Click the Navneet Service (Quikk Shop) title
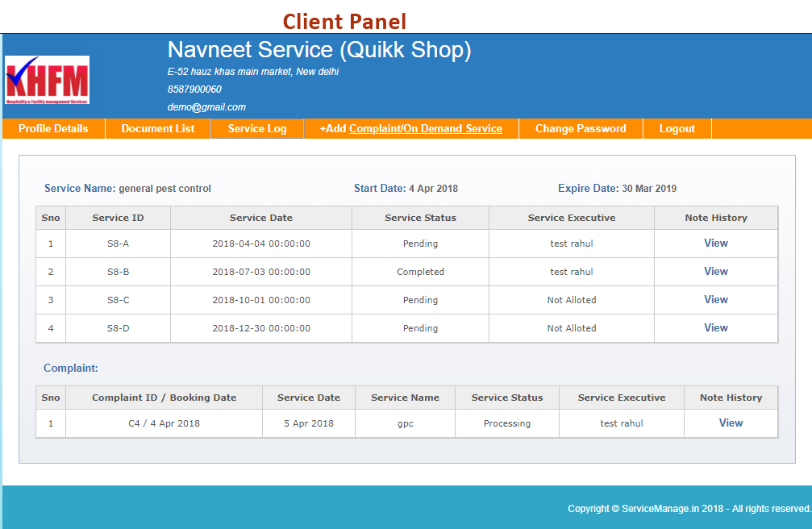This screenshot has height=529, width=812. (x=319, y=50)
